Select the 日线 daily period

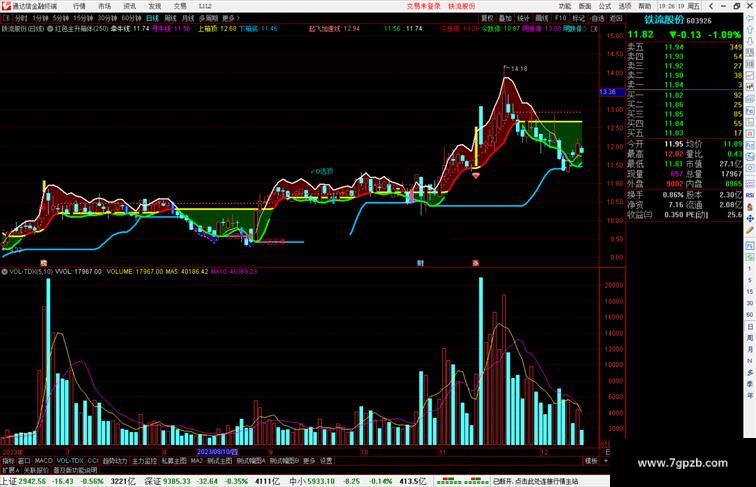tap(152, 18)
